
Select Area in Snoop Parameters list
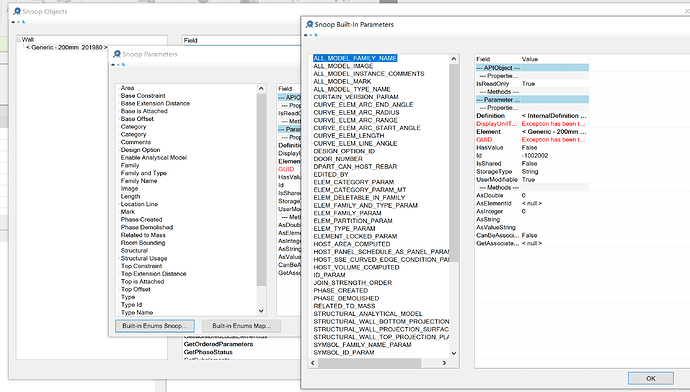point(128,88)
